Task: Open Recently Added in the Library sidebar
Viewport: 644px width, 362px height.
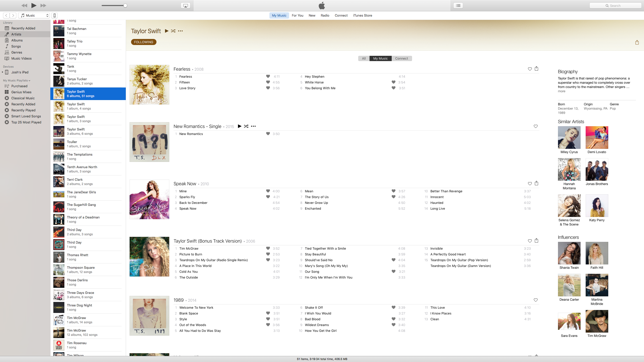Action: [25, 28]
